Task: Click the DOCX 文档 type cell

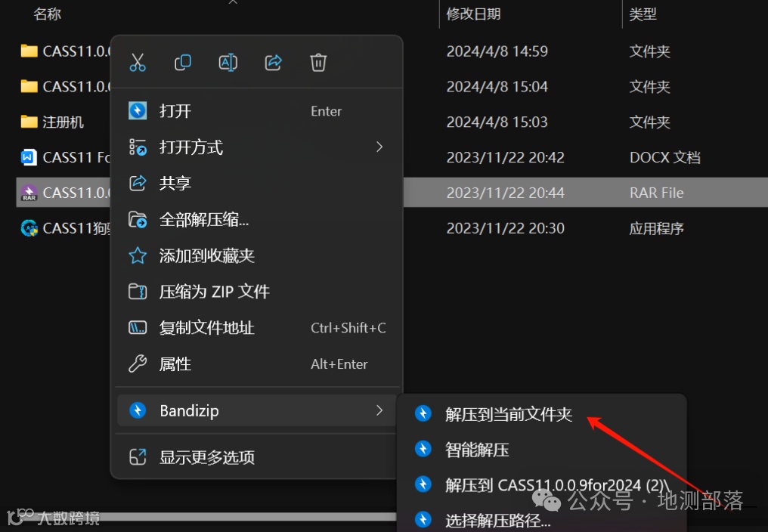Action: click(x=664, y=157)
